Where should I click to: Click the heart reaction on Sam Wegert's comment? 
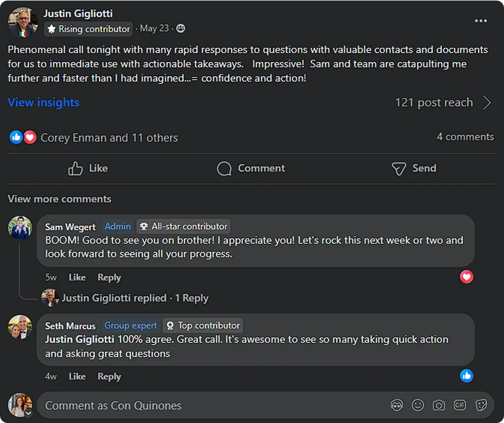click(466, 277)
